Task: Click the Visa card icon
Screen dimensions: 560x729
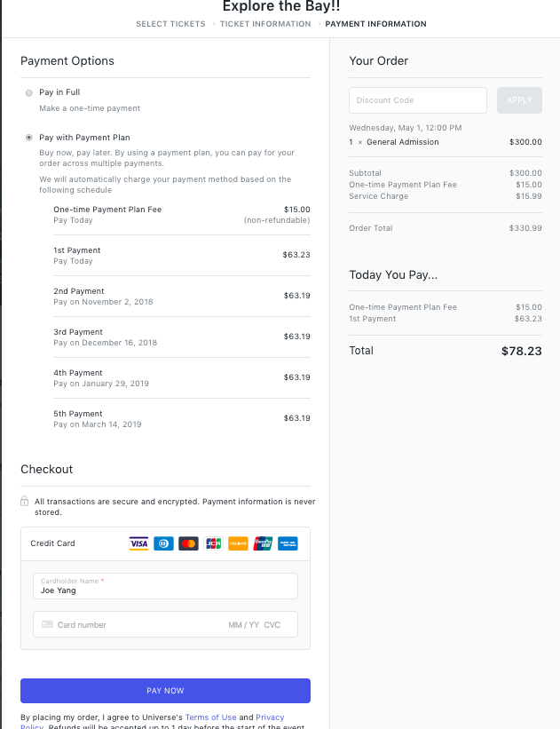Action: pyautogui.click(x=138, y=543)
